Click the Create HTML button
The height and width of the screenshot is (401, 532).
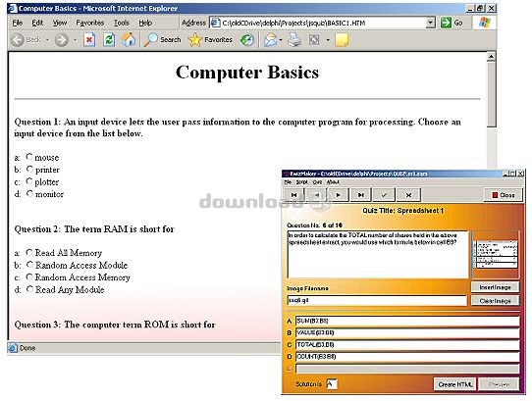point(455,384)
